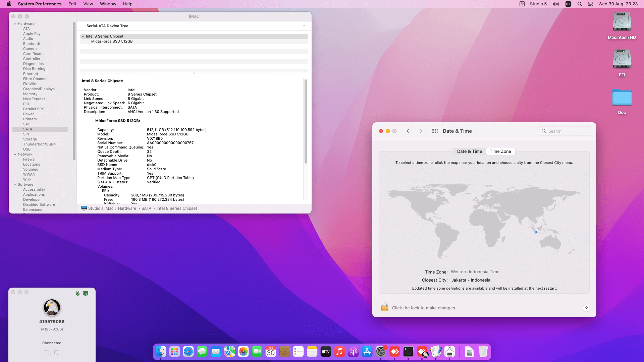Open Photos app in the Dock
The width and height of the screenshot is (644, 362).
point(243,352)
